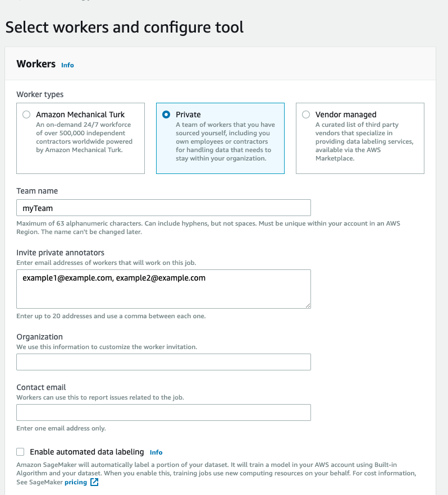Click the "Contact email" field label

41,387
